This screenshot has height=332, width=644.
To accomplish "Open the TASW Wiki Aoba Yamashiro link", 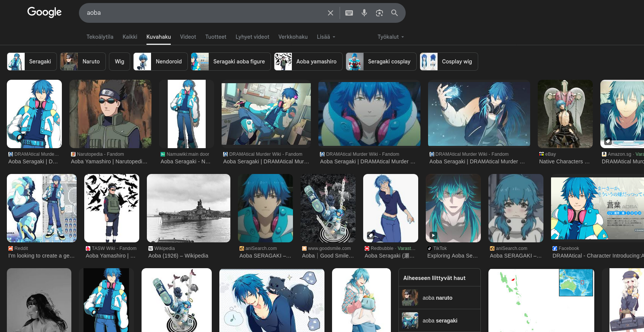I will point(111,256).
